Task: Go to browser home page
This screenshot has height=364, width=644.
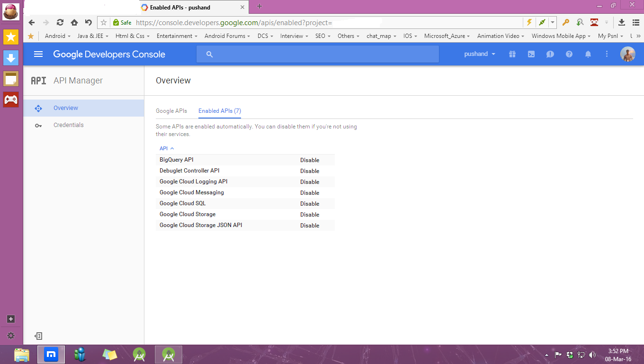Action: [74, 22]
